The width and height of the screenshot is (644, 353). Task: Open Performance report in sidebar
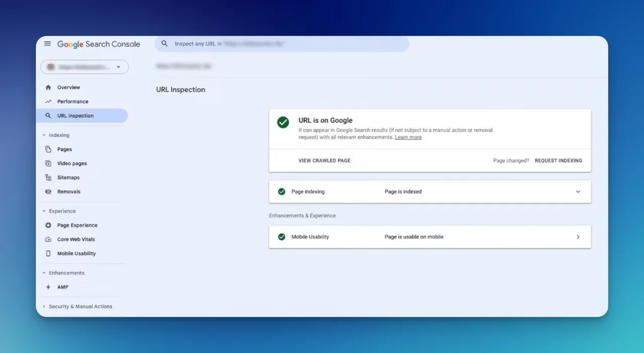coord(72,102)
